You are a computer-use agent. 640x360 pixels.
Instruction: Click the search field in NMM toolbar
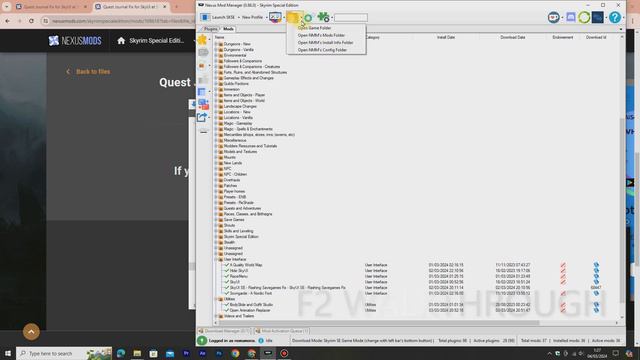coord(351,18)
